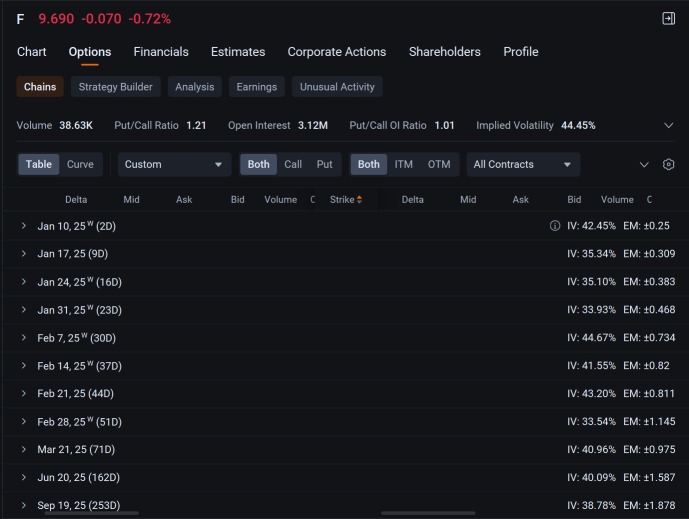Open the Corporate Actions tab
Viewport: 689px width, 519px height.
337,52
